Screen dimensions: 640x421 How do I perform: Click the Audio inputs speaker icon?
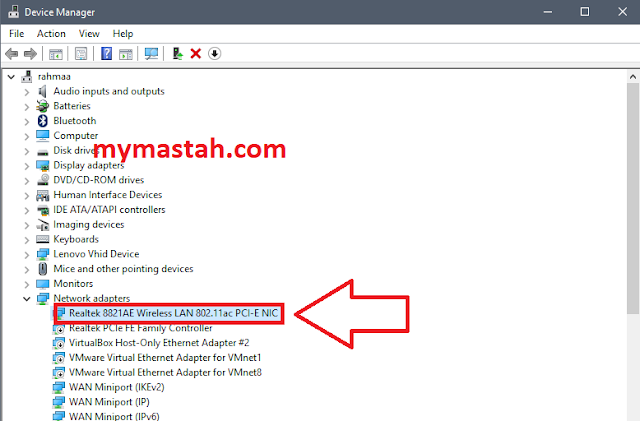tap(42, 91)
